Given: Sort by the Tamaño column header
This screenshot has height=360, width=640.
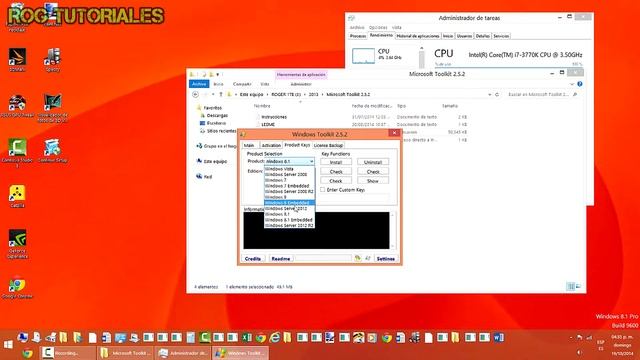Looking at the screenshot, I should tap(450, 106).
